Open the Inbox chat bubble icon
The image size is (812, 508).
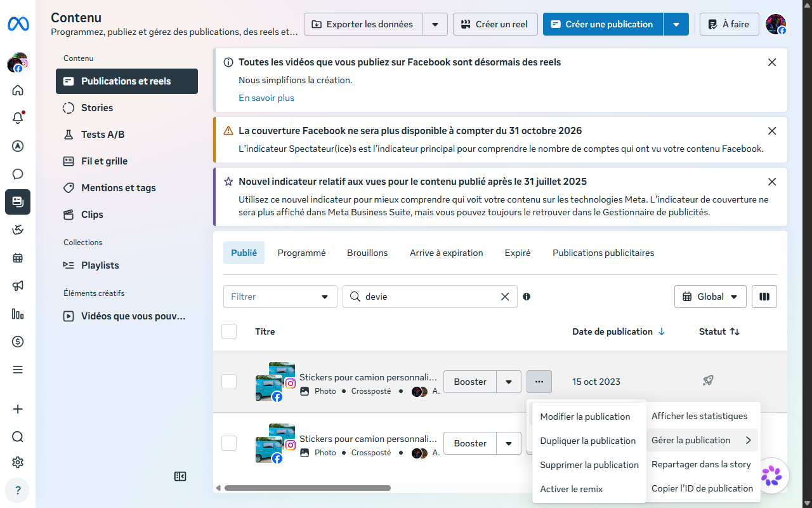[18, 174]
